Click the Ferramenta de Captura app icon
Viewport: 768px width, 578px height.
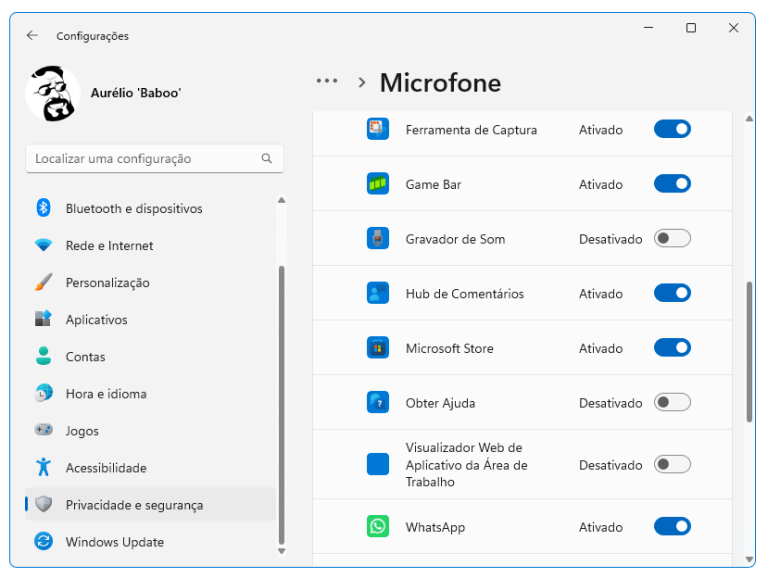point(378,129)
